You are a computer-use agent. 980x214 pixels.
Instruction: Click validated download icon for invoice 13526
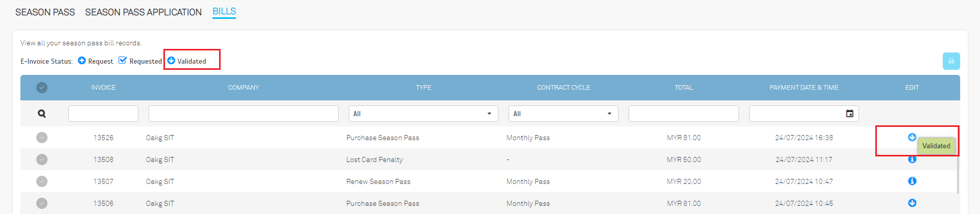[x=912, y=137]
